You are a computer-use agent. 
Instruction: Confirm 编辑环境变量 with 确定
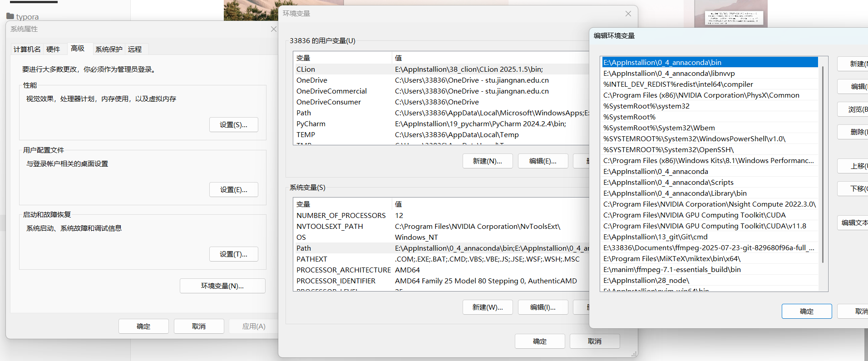pos(807,311)
